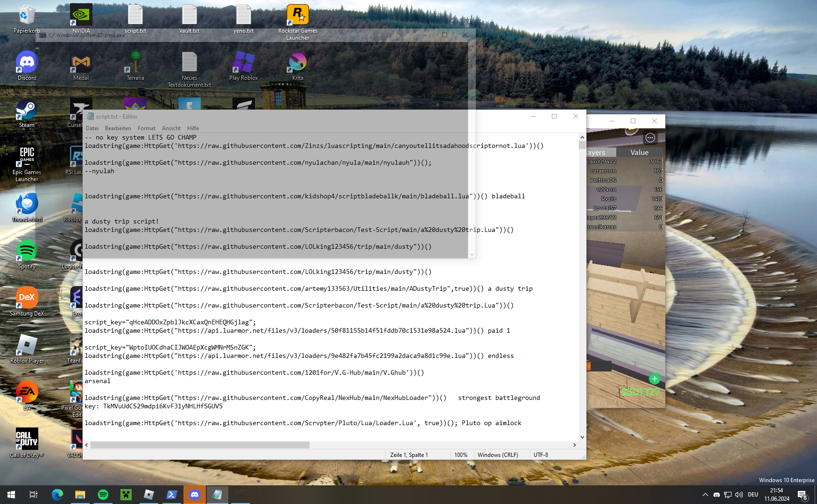Screen dimensions: 817x504
Task: Launch Play Roblox from the desktop
Action: [243, 66]
